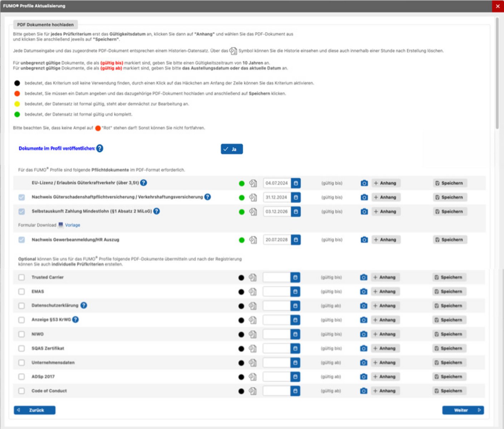Click camera icon in Nachweis Gewerbeanmeldung row
Image resolution: width=504 pixels, height=429 pixels.
pos(364,240)
